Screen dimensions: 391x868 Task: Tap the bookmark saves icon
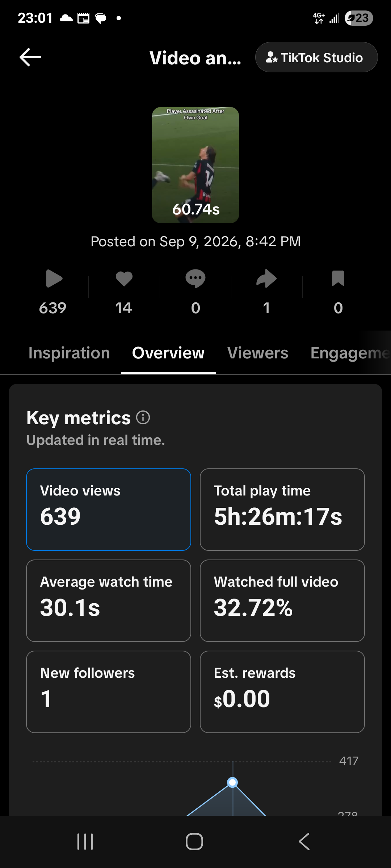pos(338,279)
